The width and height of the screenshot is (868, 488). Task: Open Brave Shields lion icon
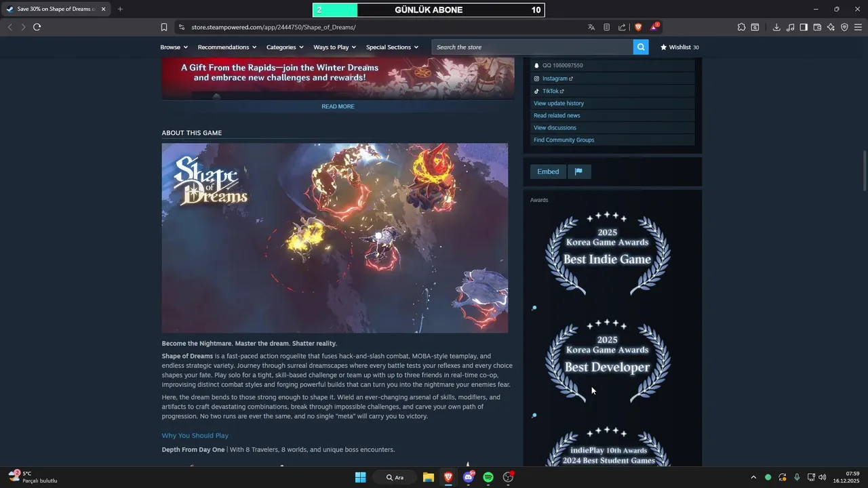(x=638, y=27)
